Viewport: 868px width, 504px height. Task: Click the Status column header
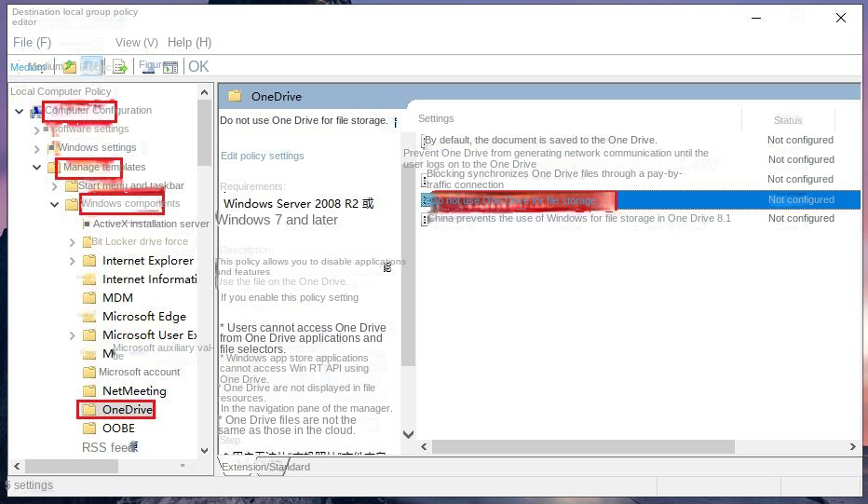coord(787,120)
